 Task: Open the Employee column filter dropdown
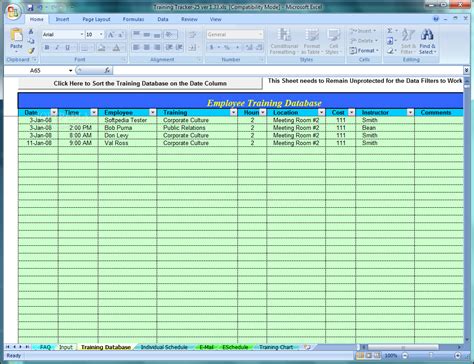pyautogui.click(x=152, y=112)
